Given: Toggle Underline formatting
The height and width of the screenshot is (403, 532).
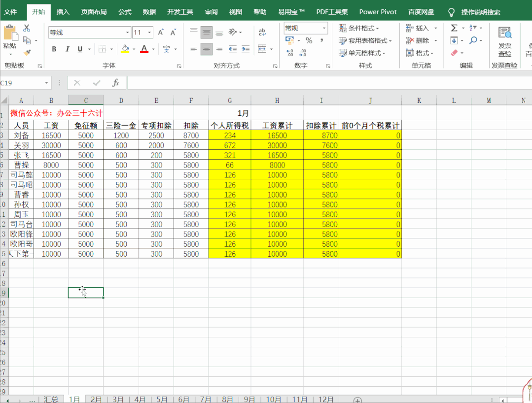Looking at the screenshot, I should [x=80, y=49].
